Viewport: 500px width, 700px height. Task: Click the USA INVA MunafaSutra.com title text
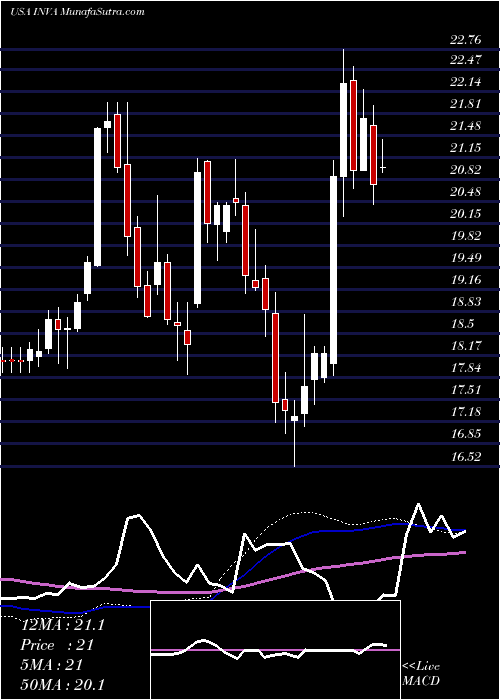(77, 12)
